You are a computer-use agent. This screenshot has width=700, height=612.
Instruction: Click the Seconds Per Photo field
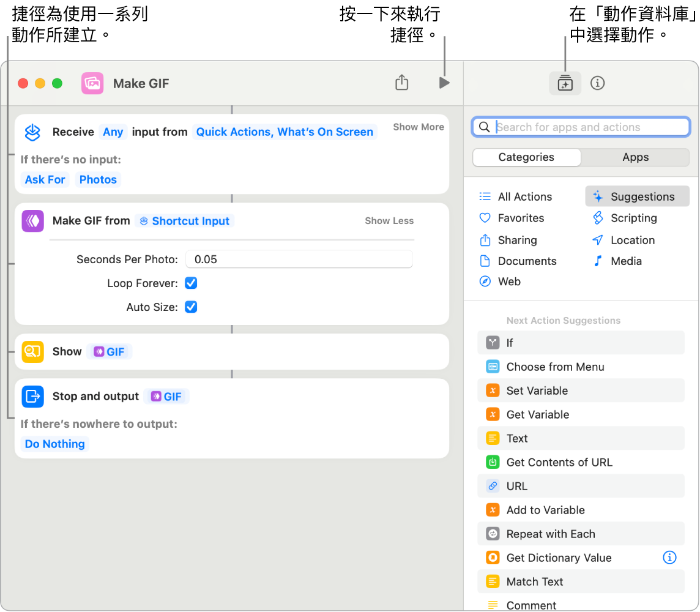(x=299, y=259)
